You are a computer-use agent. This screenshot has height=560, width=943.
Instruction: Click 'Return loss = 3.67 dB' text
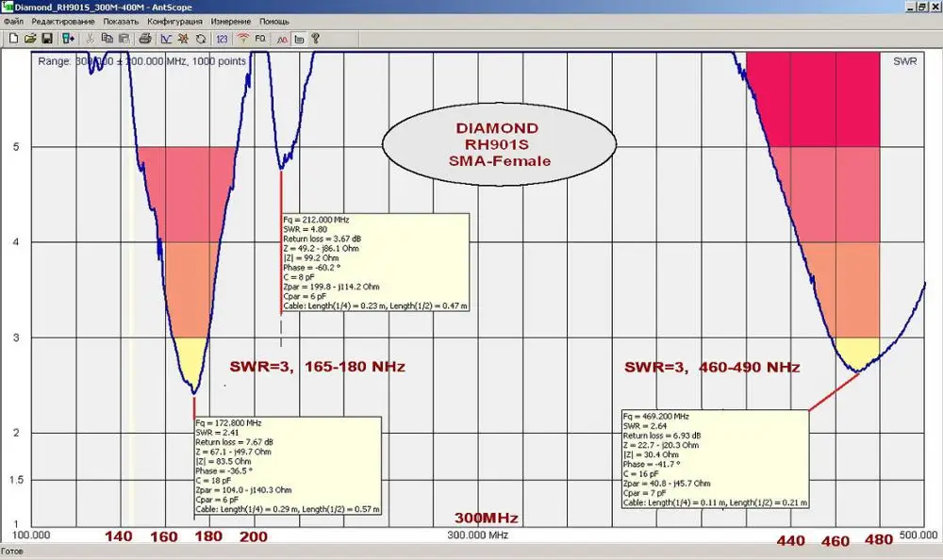323,239
